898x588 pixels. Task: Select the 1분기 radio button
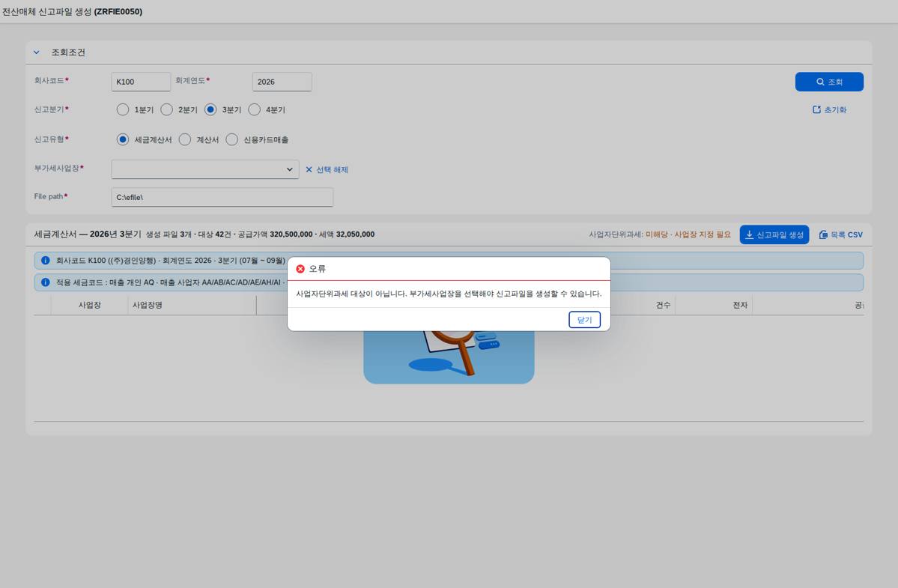[123, 109]
